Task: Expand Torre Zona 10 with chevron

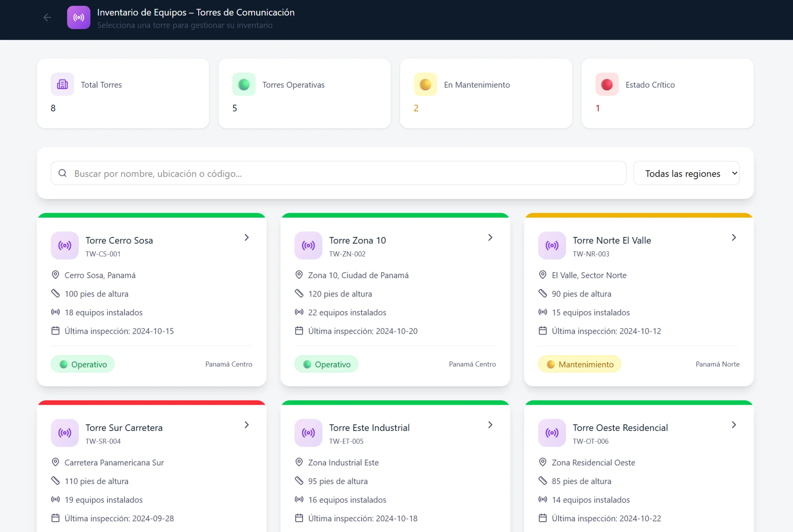Action: (490, 237)
